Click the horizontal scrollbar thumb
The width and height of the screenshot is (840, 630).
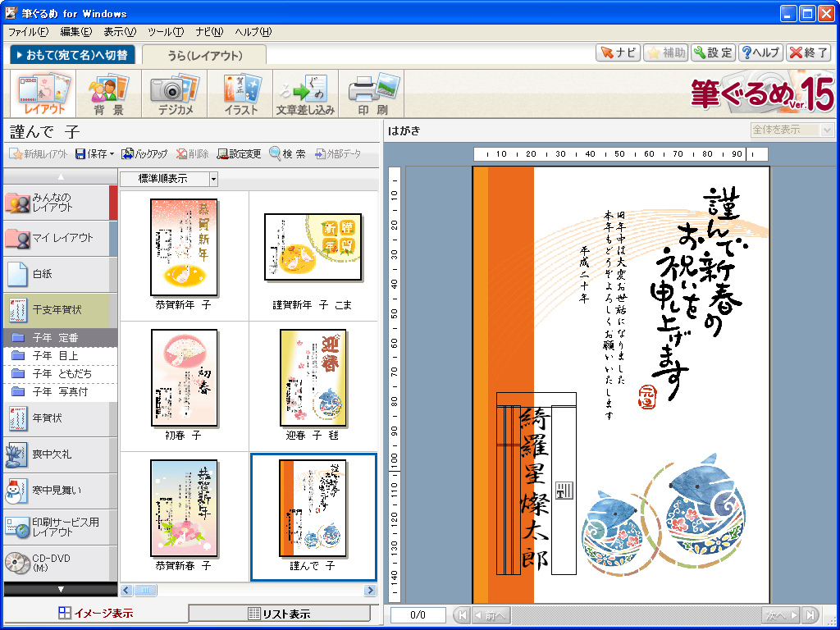(x=145, y=591)
